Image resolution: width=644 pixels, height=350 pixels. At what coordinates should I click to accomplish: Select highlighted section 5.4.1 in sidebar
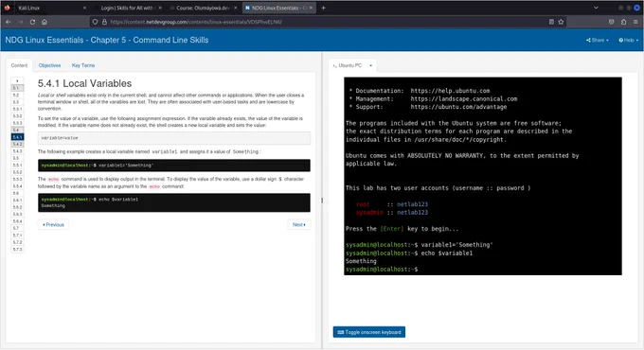click(x=17, y=136)
